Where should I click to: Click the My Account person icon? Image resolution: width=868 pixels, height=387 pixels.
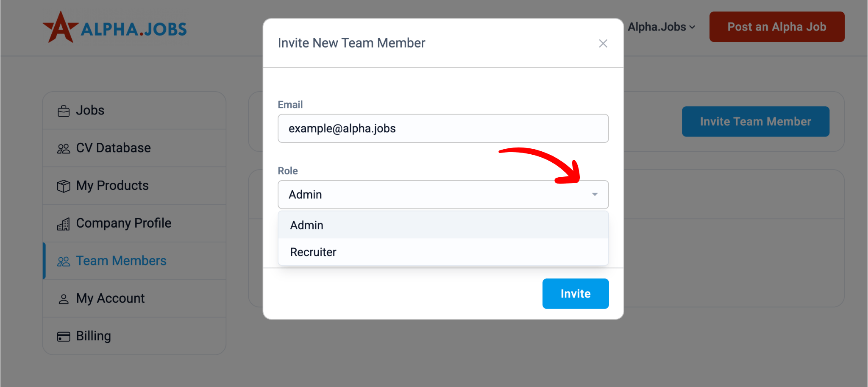pos(64,299)
